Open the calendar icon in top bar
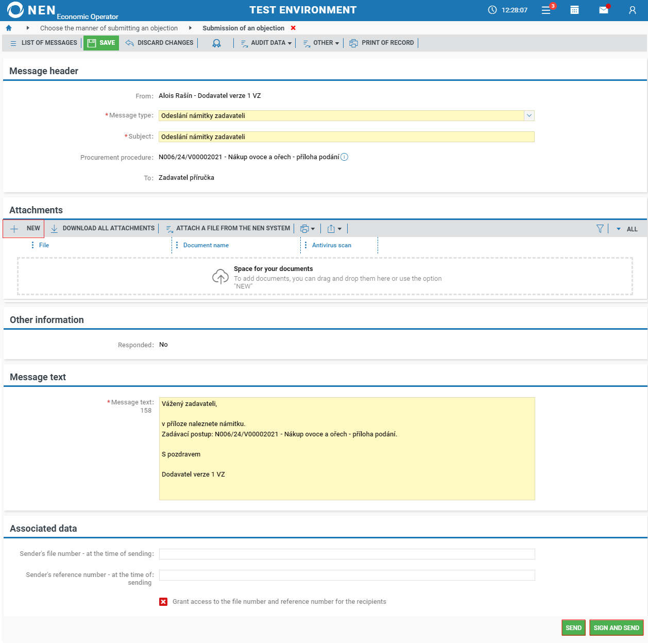The image size is (648, 644). click(x=574, y=10)
